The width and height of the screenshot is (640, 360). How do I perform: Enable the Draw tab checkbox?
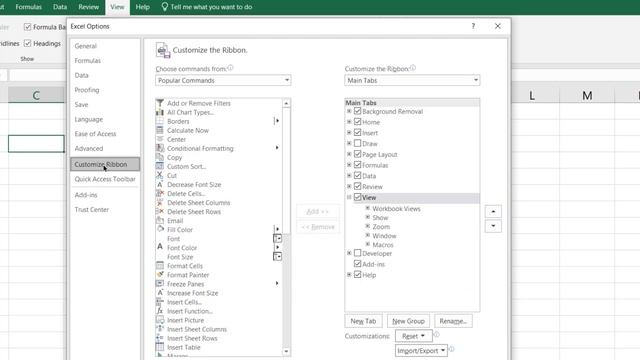358,143
